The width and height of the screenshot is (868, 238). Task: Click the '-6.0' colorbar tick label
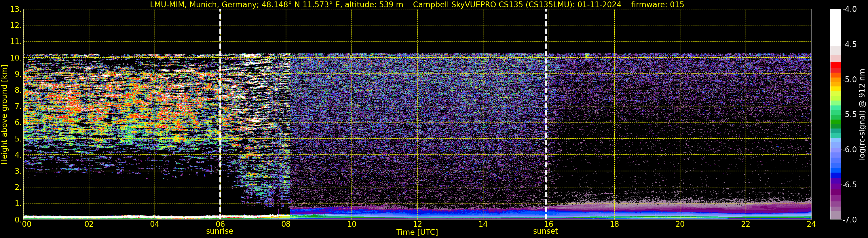coord(849,150)
